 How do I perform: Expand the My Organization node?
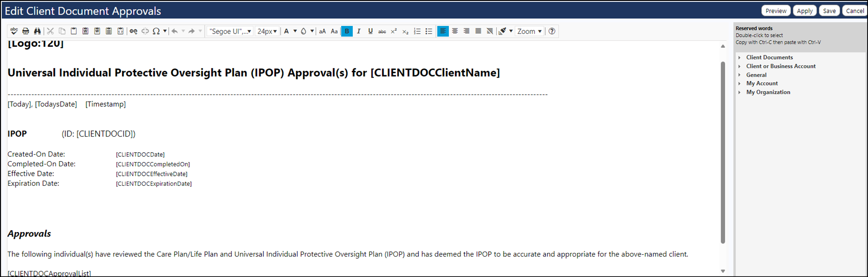click(740, 92)
